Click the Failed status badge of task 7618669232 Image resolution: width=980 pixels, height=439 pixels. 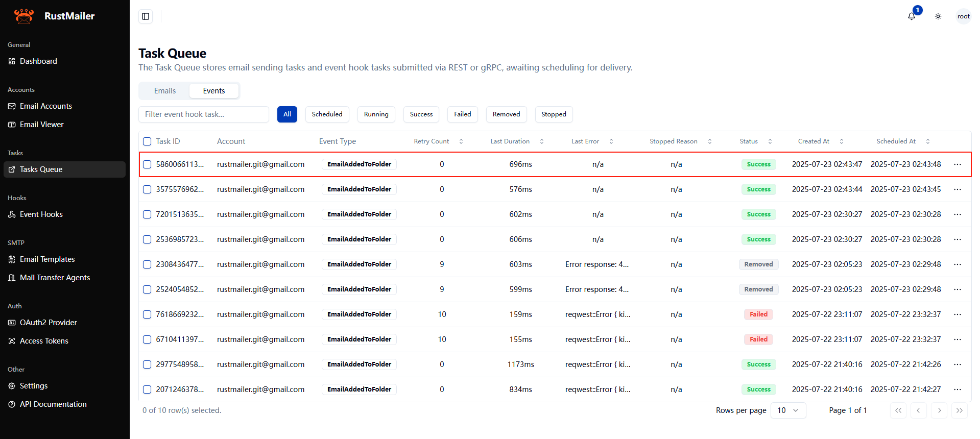coord(759,314)
